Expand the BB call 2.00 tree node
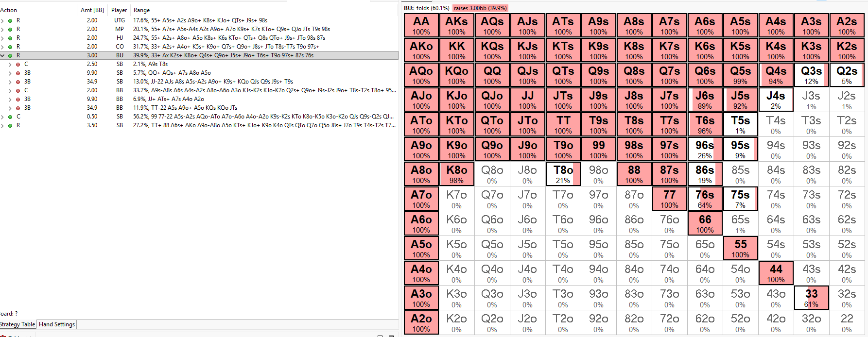 (x=10, y=90)
